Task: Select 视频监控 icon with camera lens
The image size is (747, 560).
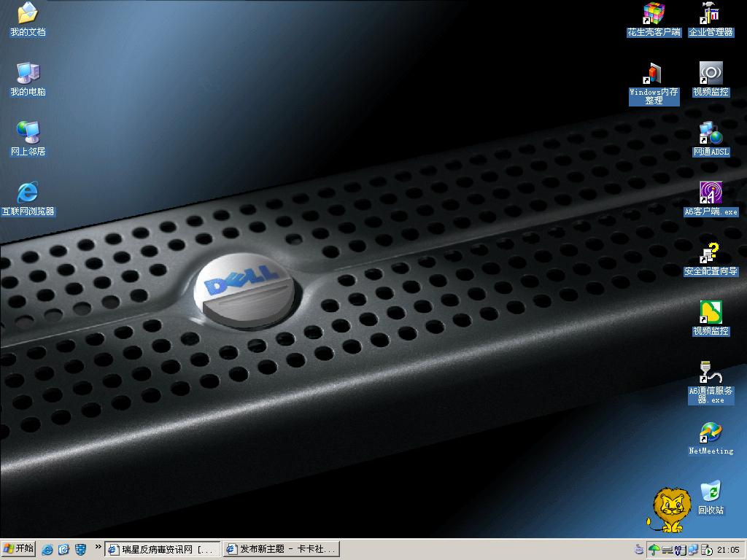Action: coord(711,79)
